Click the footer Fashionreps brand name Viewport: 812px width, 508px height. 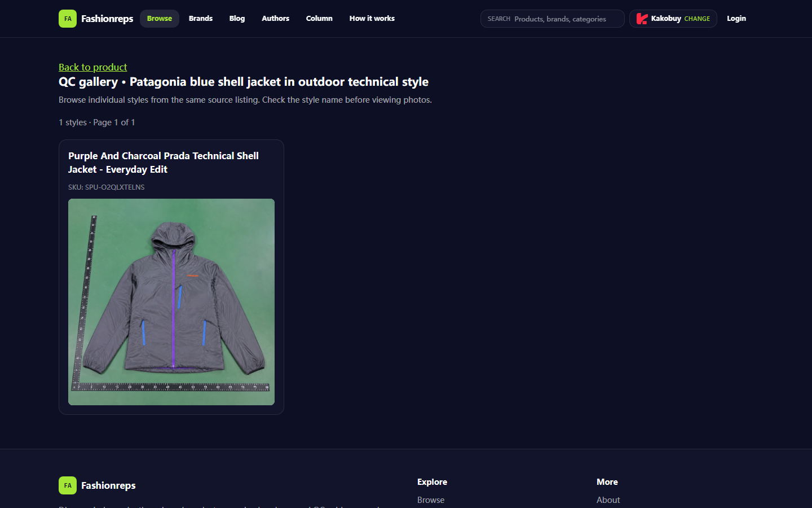point(108,485)
